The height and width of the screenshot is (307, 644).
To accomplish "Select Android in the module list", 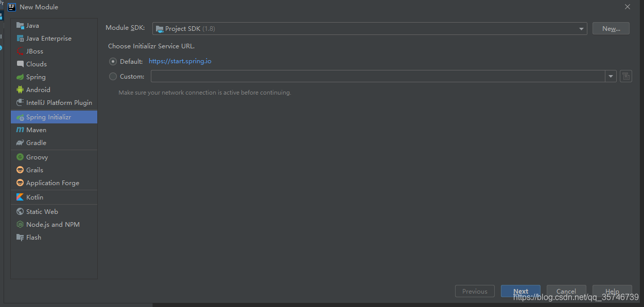I will coord(54,90).
